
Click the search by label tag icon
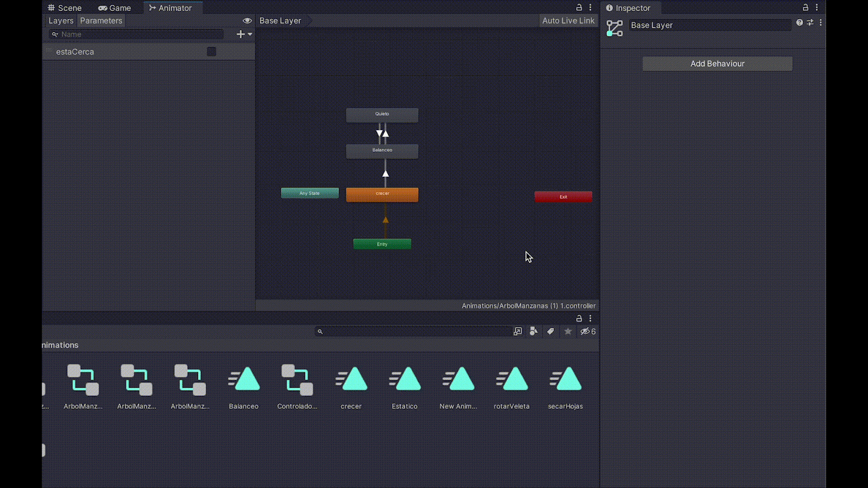(551, 331)
